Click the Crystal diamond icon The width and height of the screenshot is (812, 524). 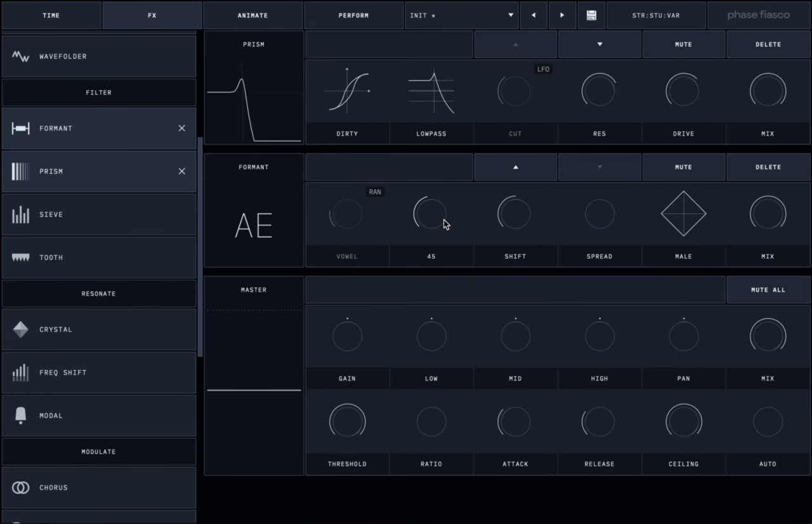coord(21,329)
